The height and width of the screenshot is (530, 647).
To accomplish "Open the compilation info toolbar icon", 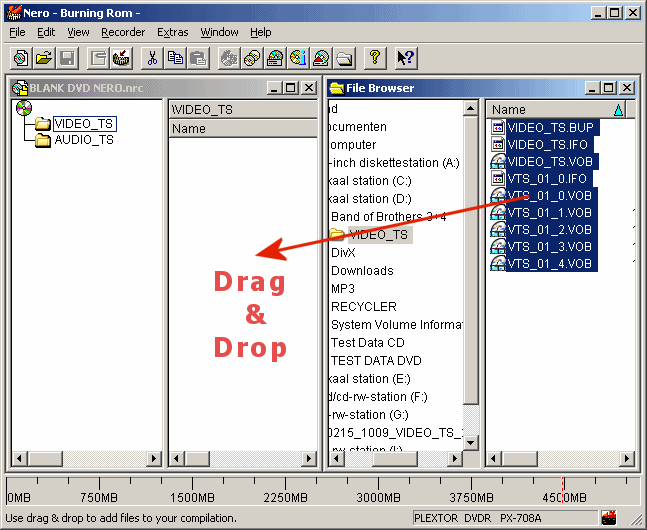I will [x=98, y=58].
